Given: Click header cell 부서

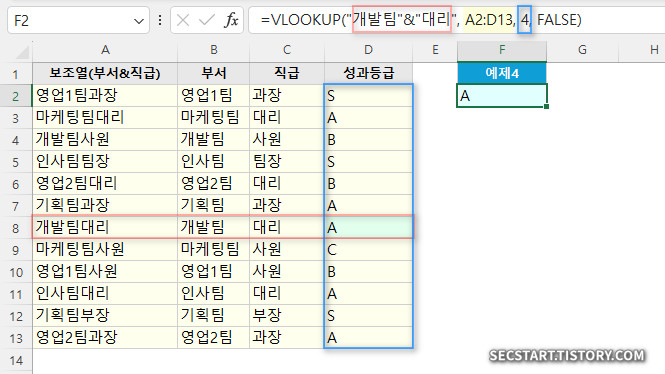Looking at the screenshot, I should point(214,73).
